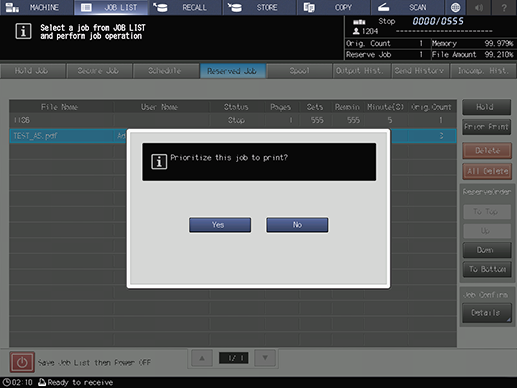Open the RECALL tab
The height and width of the screenshot is (388, 517).
pos(186,7)
